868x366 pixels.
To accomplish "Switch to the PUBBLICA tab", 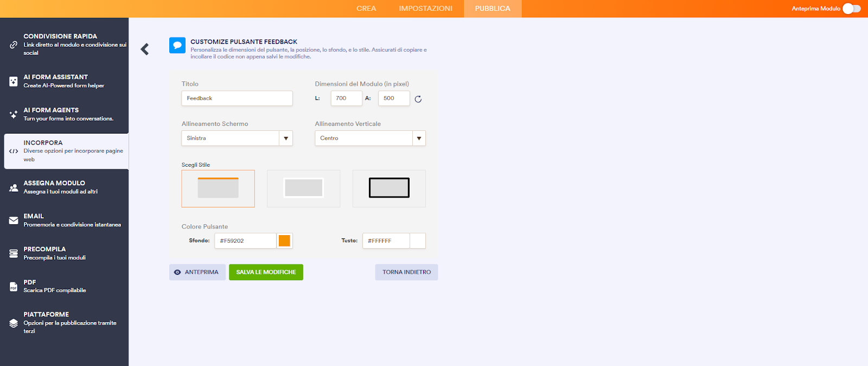I will (493, 9).
